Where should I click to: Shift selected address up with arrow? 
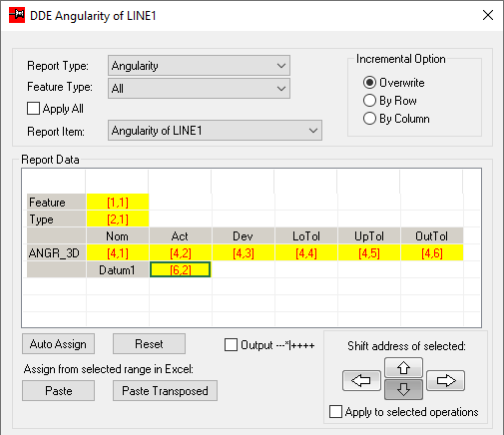tap(403, 367)
